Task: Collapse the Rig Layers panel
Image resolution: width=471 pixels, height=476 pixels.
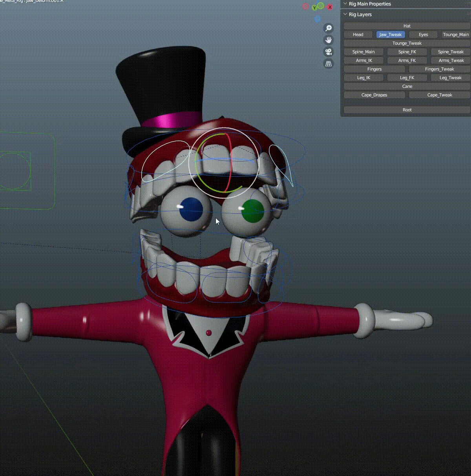Action: [345, 15]
